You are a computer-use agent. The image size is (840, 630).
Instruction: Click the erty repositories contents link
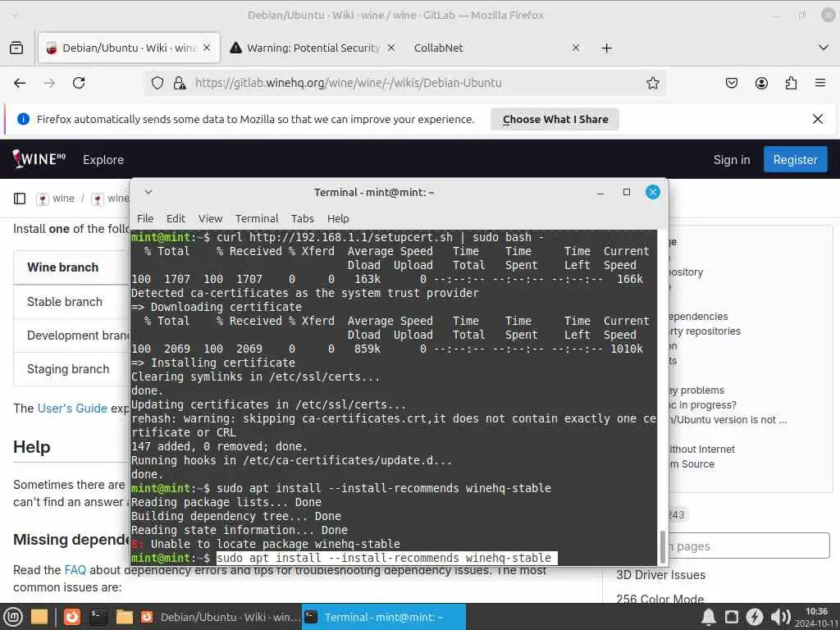pyautogui.click(x=705, y=331)
